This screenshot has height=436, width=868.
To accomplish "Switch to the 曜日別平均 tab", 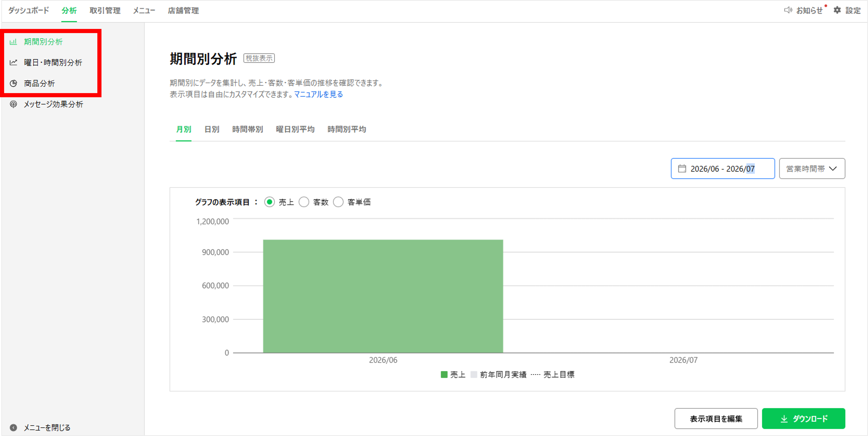I will [295, 129].
